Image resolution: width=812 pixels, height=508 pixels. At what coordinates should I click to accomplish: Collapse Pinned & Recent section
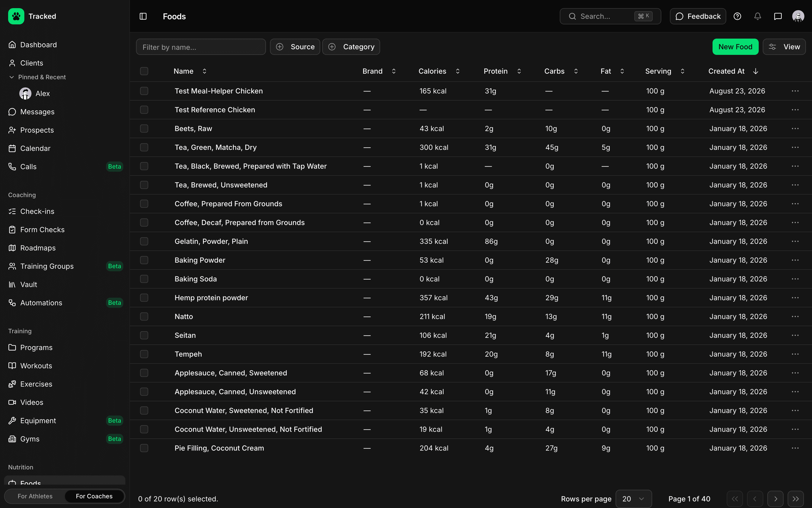coord(37,77)
